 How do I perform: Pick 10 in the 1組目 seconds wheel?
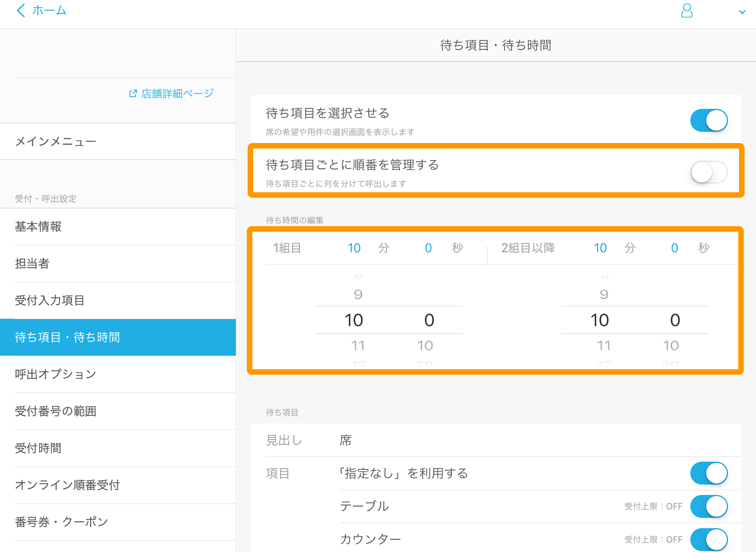(x=425, y=346)
